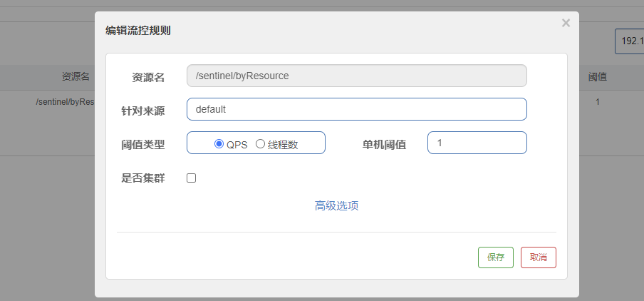Image resolution: width=644 pixels, height=301 pixels.
Task: Click the disabled /sentinel/byResource resource name field
Action: coord(356,76)
